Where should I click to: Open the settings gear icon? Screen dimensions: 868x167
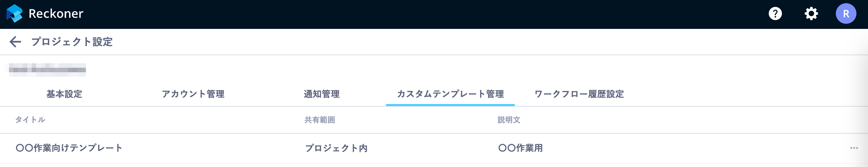(811, 14)
